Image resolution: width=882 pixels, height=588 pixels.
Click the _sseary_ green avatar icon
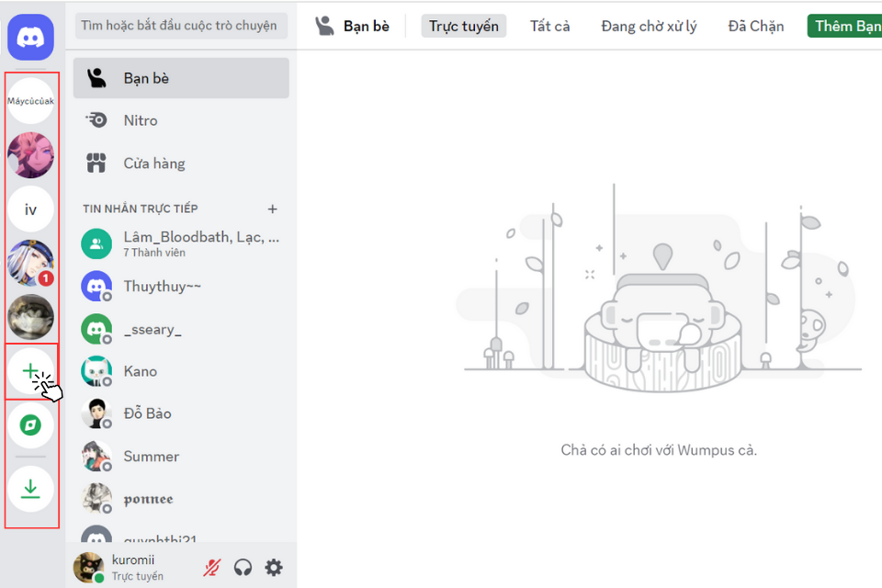click(x=96, y=329)
